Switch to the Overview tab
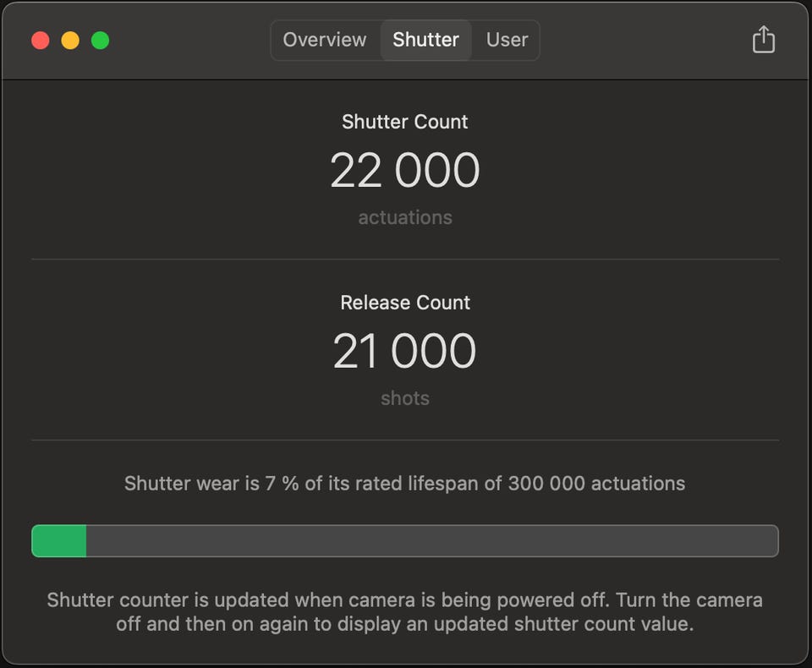The image size is (812, 668). [x=325, y=40]
